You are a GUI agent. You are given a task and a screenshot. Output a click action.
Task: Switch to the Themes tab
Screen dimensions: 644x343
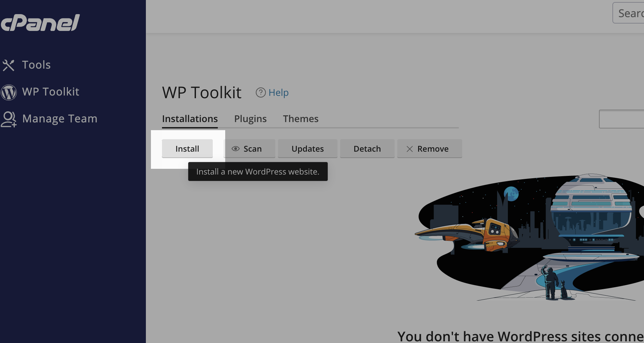coord(301,119)
